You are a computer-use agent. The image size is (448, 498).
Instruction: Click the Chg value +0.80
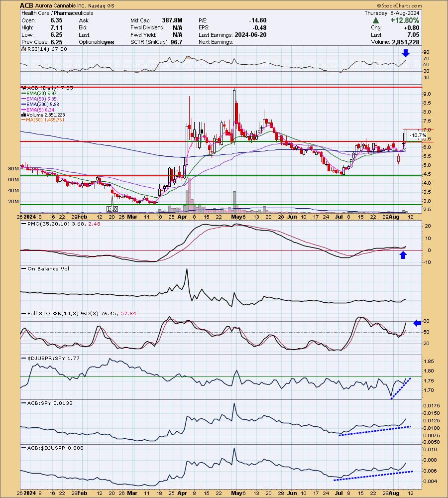[x=411, y=27]
